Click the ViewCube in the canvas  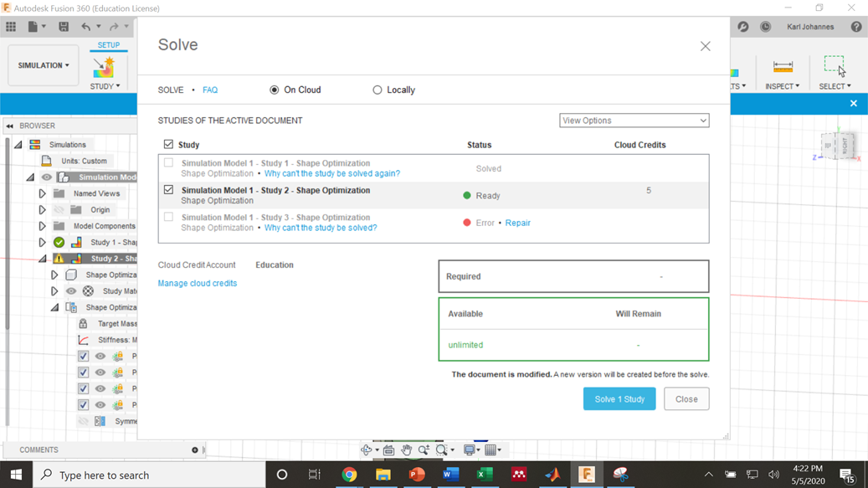836,146
